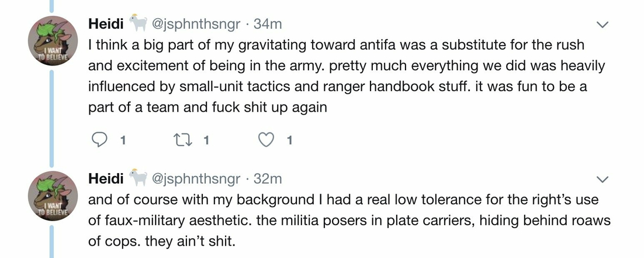
Task: Click the 34m timestamp link
Action: pyautogui.click(x=268, y=25)
